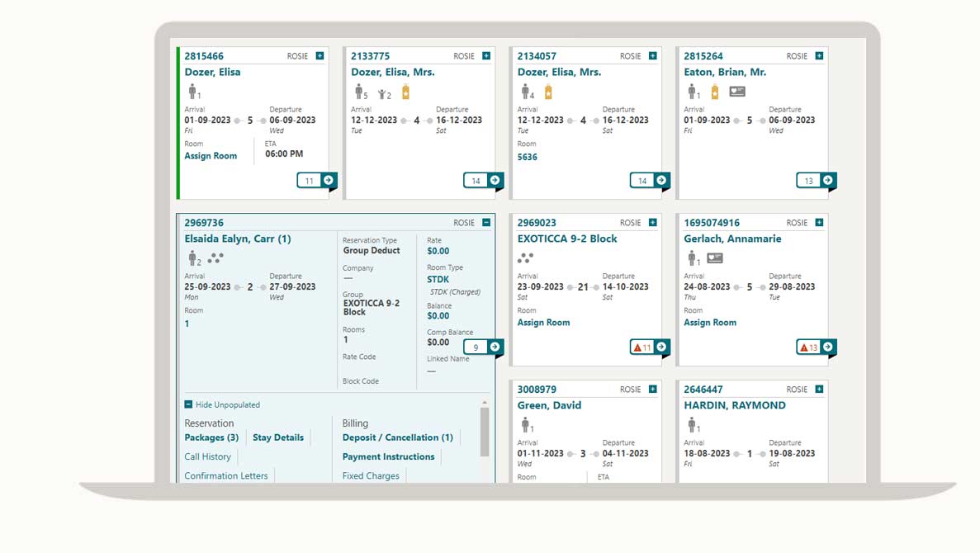The image size is (980, 553).
Task: Click warning triangle on EXOTICCA 9-2 Block card
Action: pyautogui.click(x=637, y=347)
